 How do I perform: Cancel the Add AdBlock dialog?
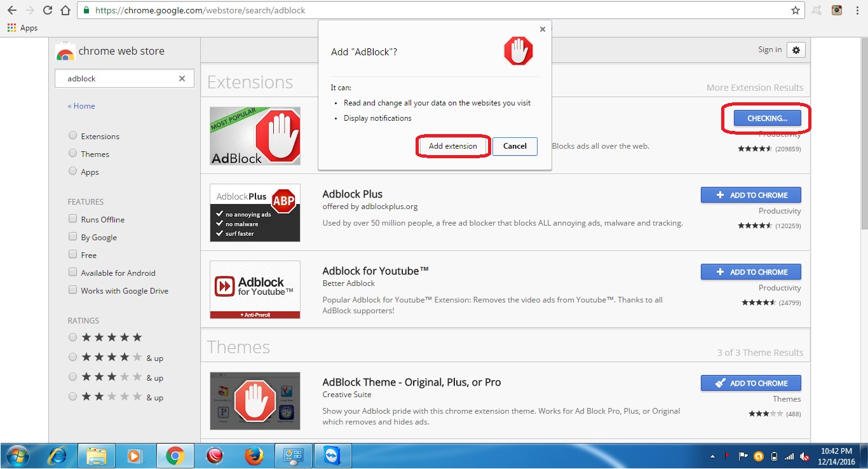point(515,146)
